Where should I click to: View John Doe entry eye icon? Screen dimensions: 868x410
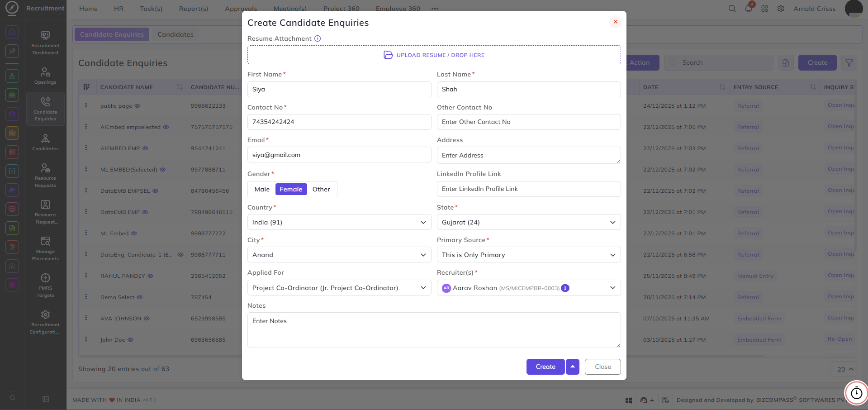130,340
